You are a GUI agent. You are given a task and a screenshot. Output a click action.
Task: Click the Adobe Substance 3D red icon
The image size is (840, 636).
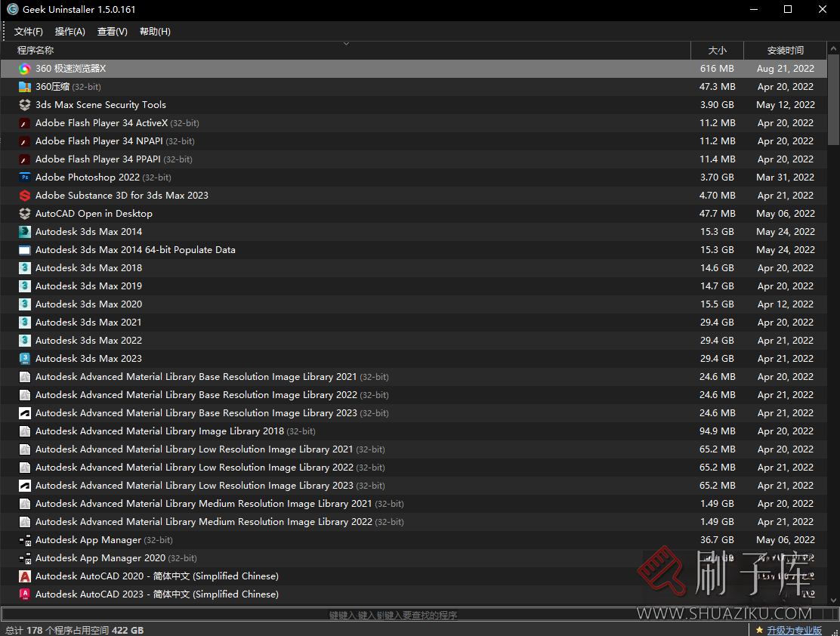click(x=25, y=196)
